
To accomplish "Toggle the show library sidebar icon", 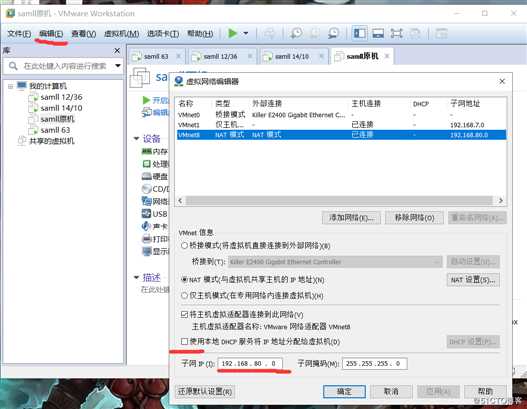I will point(359,33).
